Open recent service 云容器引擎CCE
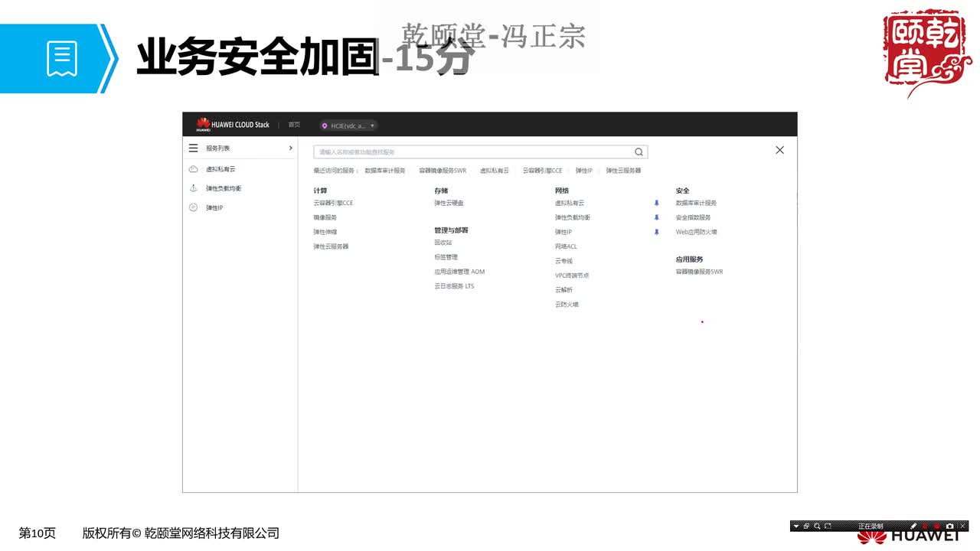Viewport: 980px width, 551px height. [542, 171]
